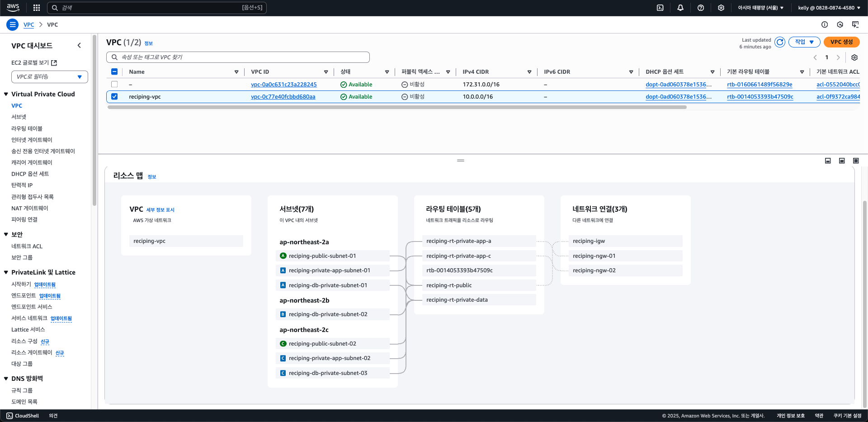The height and width of the screenshot is (422, 868).
Task: Click the split panel resize handle
Action: coord(461,161)
